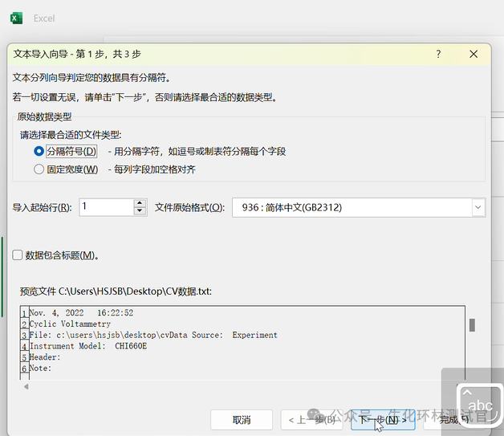Select the 固定宽度(W) radio button
The height and width of the screenshot is (436, 504).
39,169
